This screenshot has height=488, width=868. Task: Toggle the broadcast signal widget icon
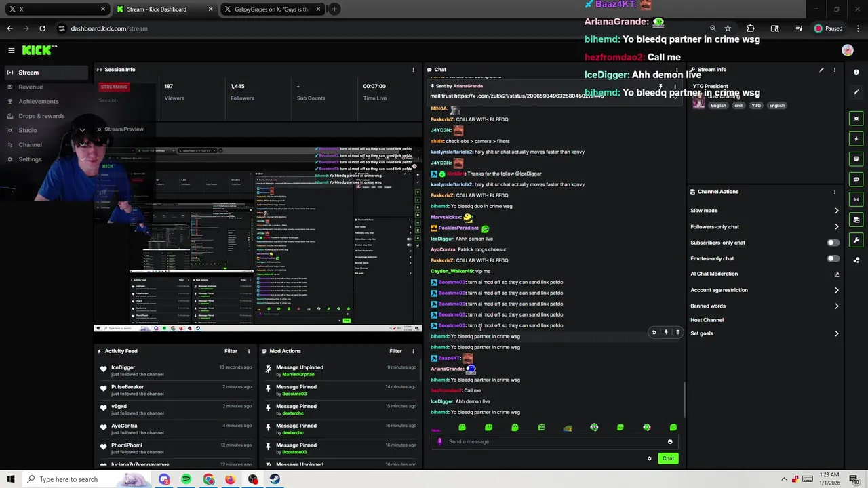[x=856, y=199]
